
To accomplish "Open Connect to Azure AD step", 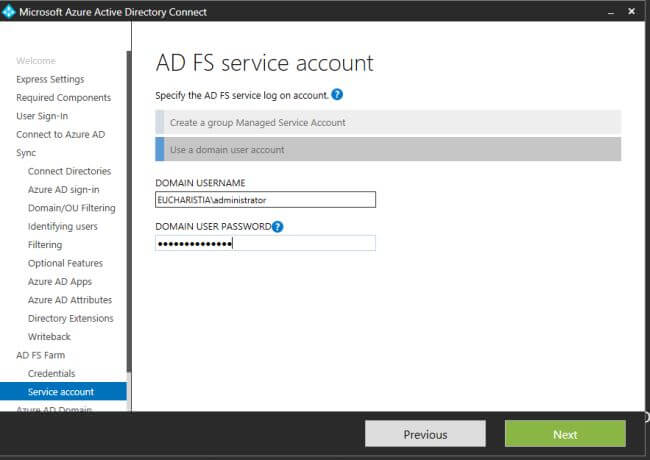I will pos(61,134).
